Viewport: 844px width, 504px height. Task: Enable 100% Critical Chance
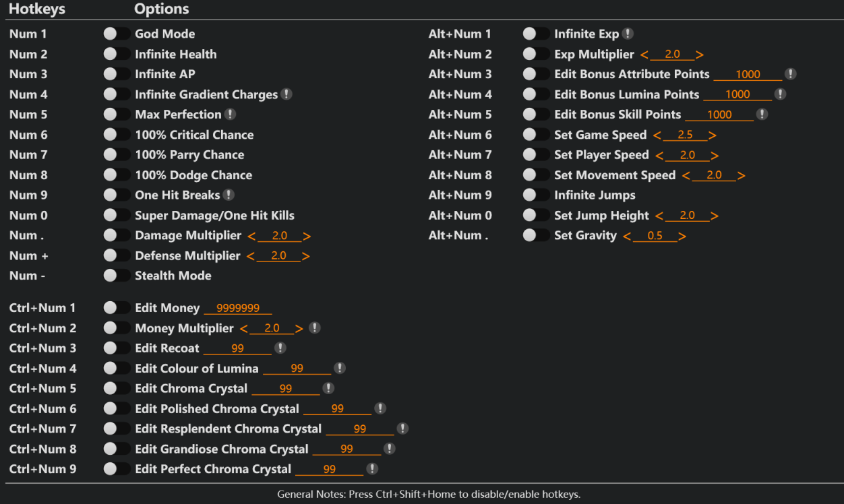pyautogui.click(x=117, y=134)
